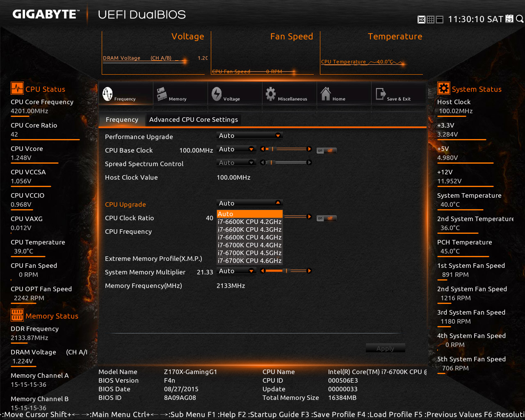Switch to Advanced CPU Core Settings tab
The image size is (525, 420).
(194, 119)
